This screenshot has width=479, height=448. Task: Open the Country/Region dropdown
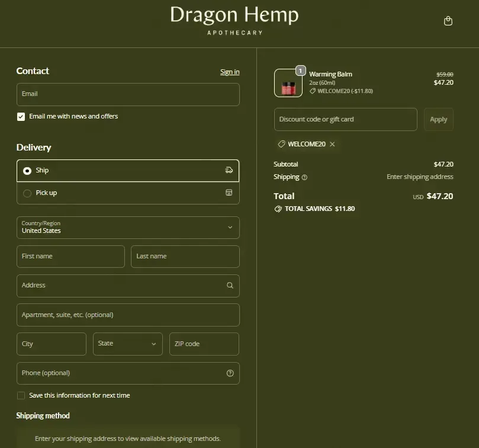[x=128, y=228]
